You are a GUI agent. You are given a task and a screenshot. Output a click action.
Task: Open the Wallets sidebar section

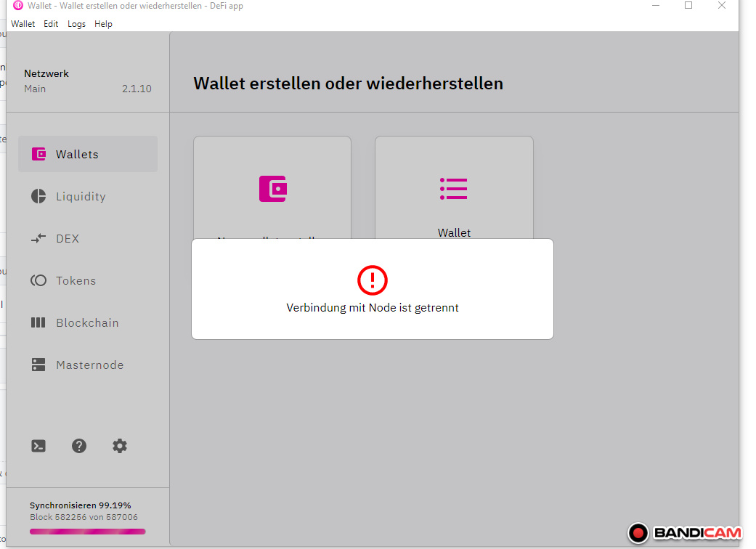pos(88,154)
